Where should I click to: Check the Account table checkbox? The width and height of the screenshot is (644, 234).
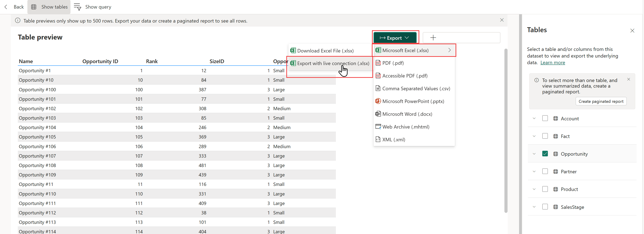point(545,118)
